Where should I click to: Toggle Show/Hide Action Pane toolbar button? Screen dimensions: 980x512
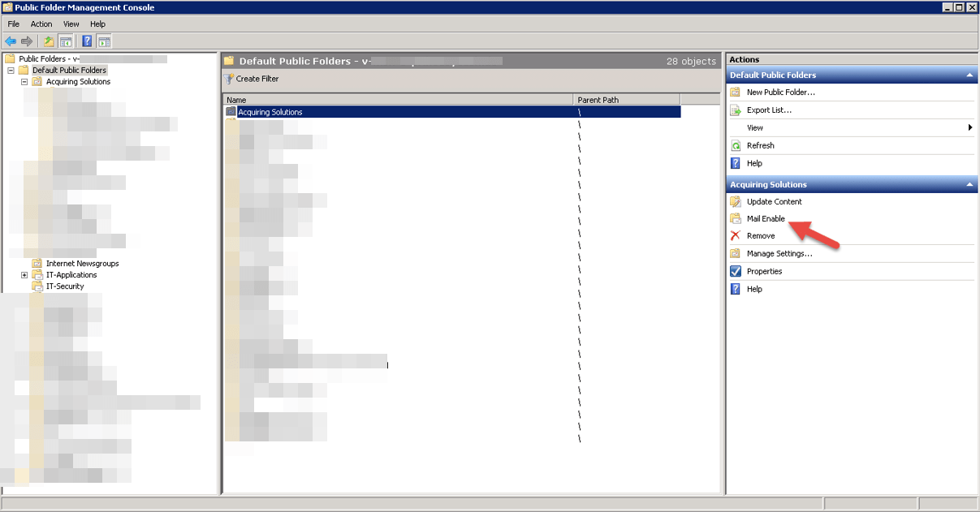(x=104, y=41)
